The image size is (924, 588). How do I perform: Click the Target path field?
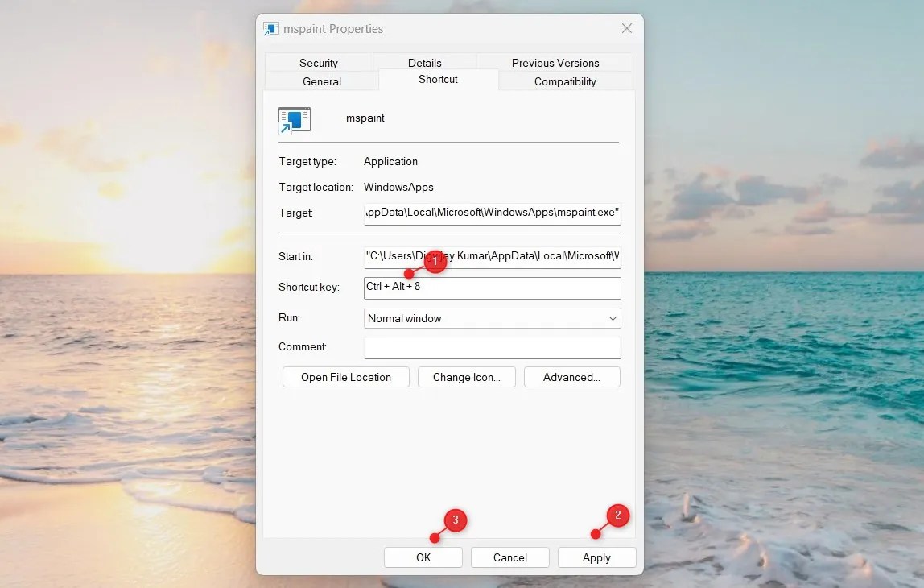pos(492,213)
